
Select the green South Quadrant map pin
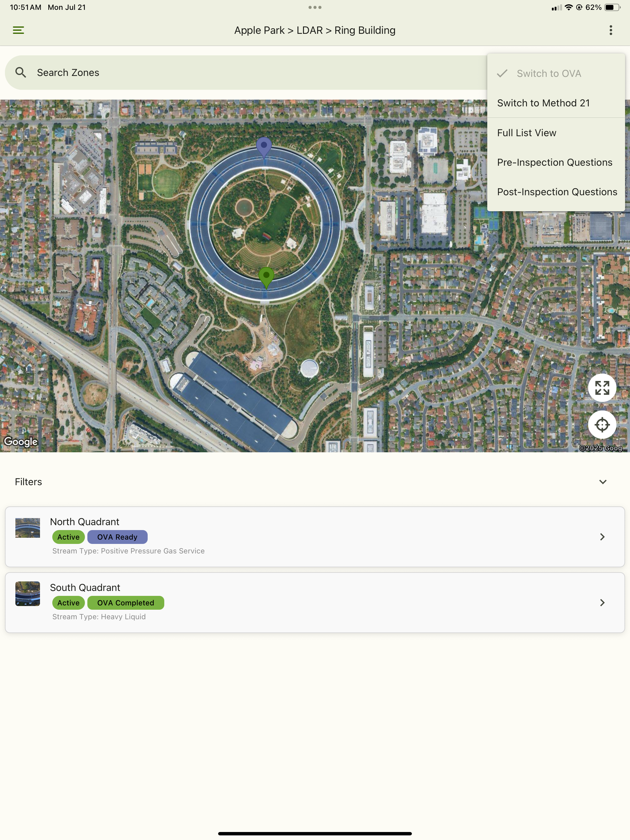266,277
